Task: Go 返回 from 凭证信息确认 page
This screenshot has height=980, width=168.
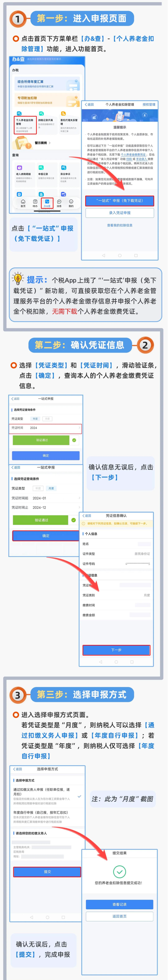Action: click(x=87, y=516)
